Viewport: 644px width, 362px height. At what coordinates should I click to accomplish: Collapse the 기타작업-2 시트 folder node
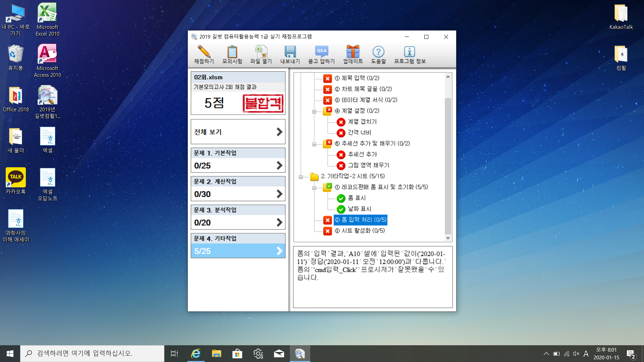coord(301,177)
